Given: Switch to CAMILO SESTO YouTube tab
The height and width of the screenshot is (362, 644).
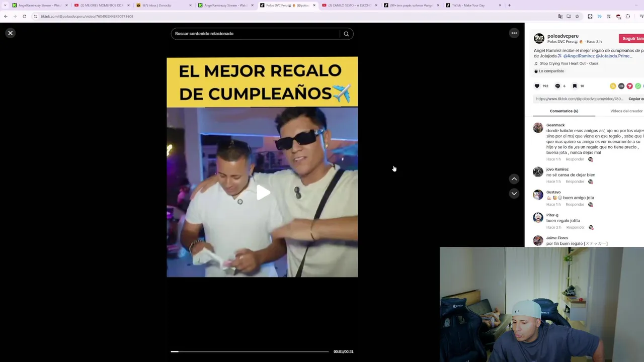Looking at the screenshot, I should click(x=350, y=5).
